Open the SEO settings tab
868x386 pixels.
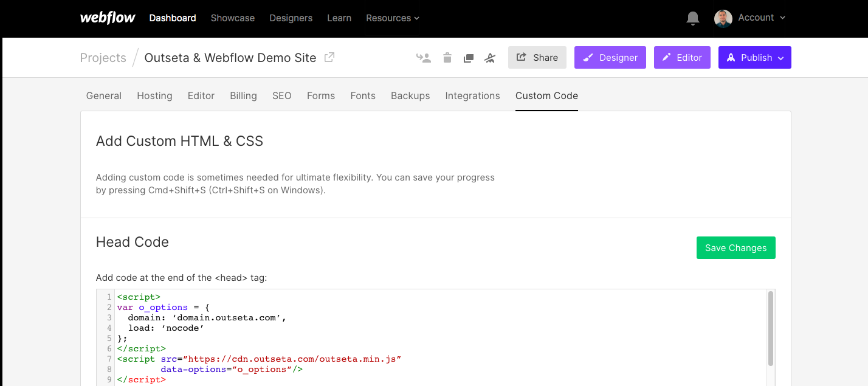pos(282,95)
